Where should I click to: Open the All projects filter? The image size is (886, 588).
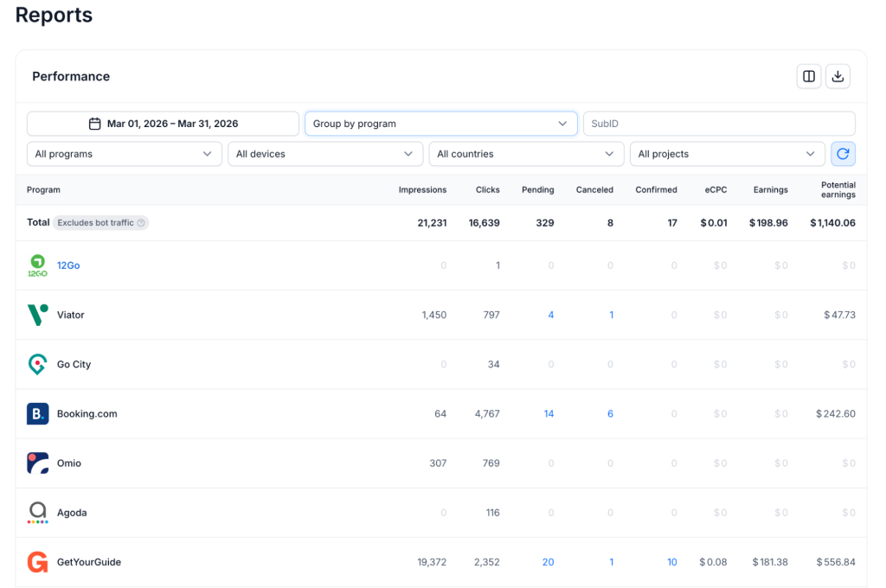[x=727, y=154]
